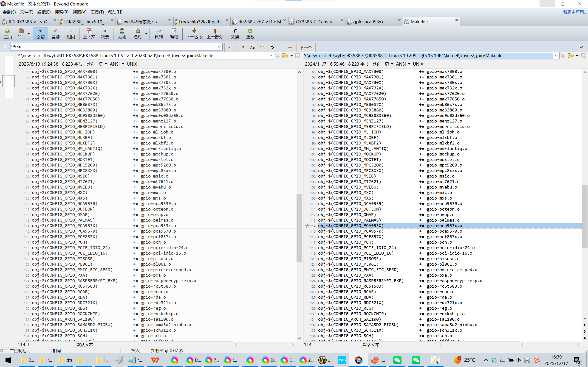Viewport: 588px width, 367px height.
Task: Open the 规则 (Rules) referee icon
Action: pyautogui.click(x=122, y=33)
